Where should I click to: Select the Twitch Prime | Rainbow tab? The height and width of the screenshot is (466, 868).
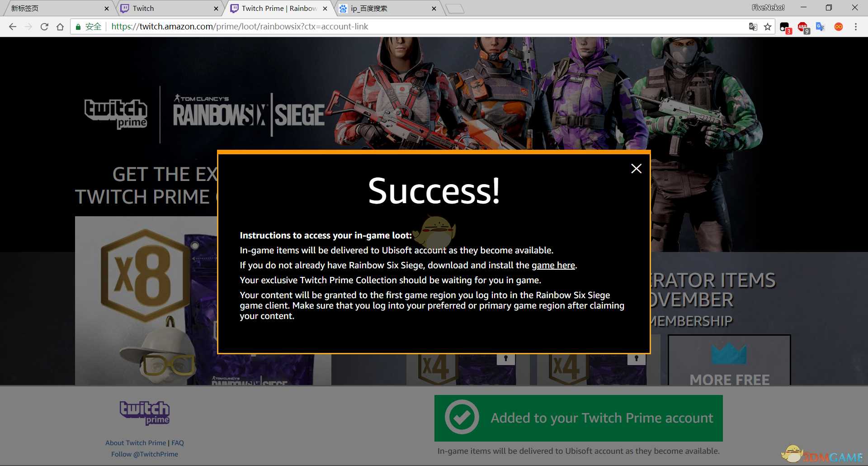(x=279, y=8)
